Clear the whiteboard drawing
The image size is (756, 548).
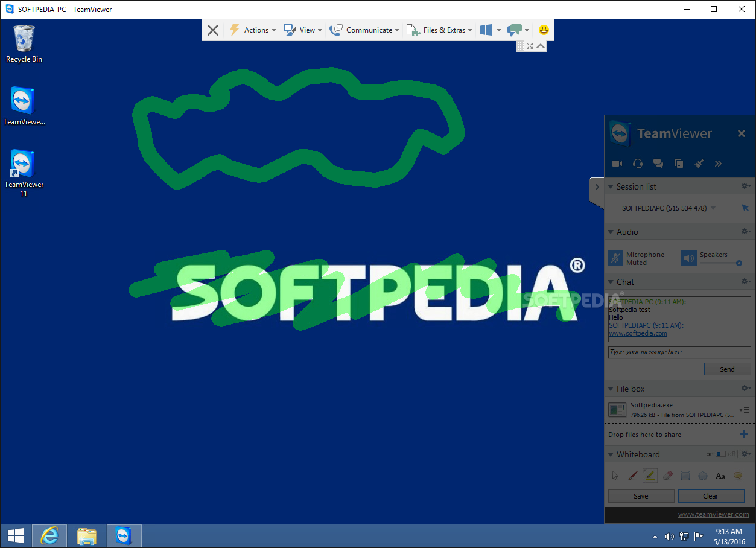coord(711,496)
